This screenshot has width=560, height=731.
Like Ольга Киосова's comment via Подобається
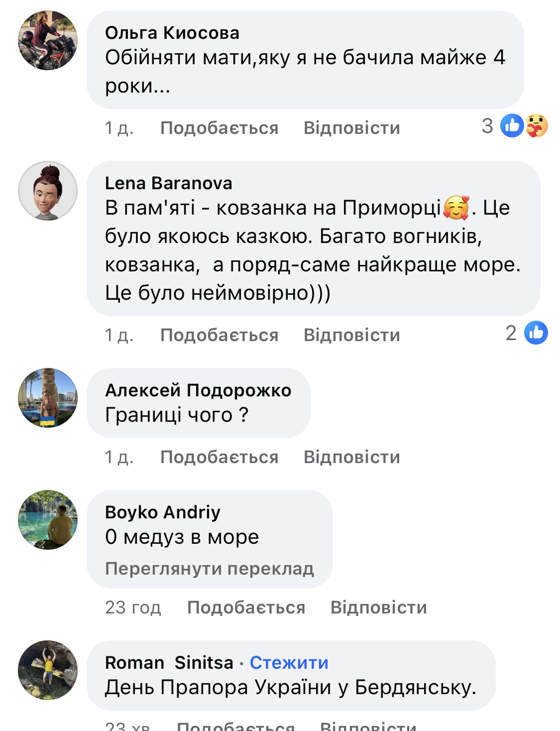tap(219, 128)
